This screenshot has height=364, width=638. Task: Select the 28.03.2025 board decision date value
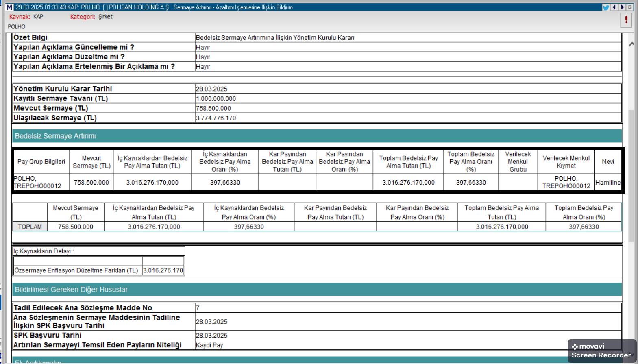click(x=211, y=89)
